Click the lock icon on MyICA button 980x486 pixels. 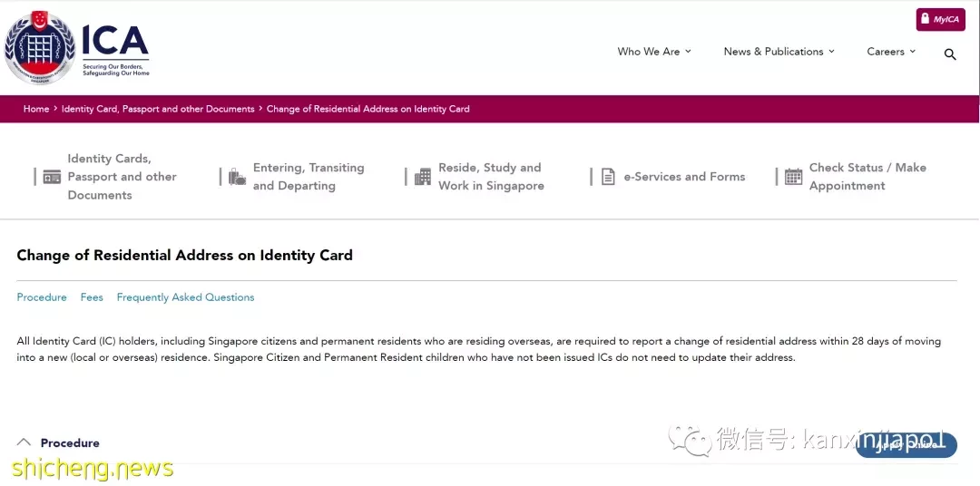click(x=925, y=19)
